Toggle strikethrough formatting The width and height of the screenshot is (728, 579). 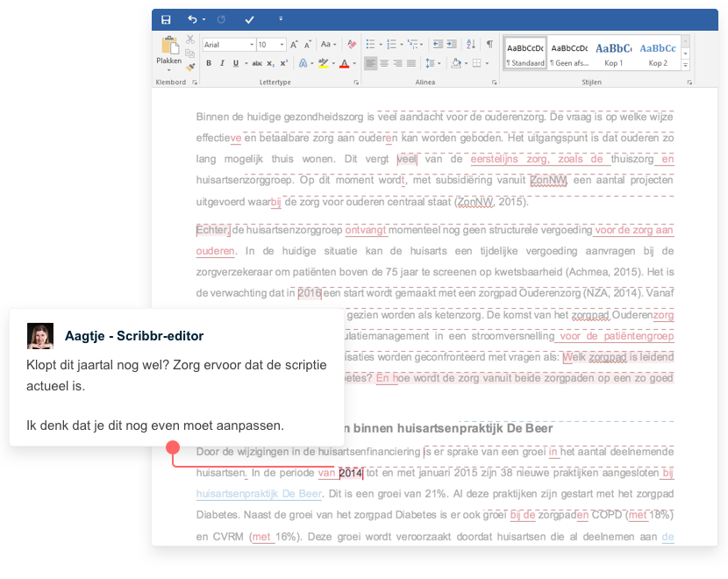tap(257, 64)
